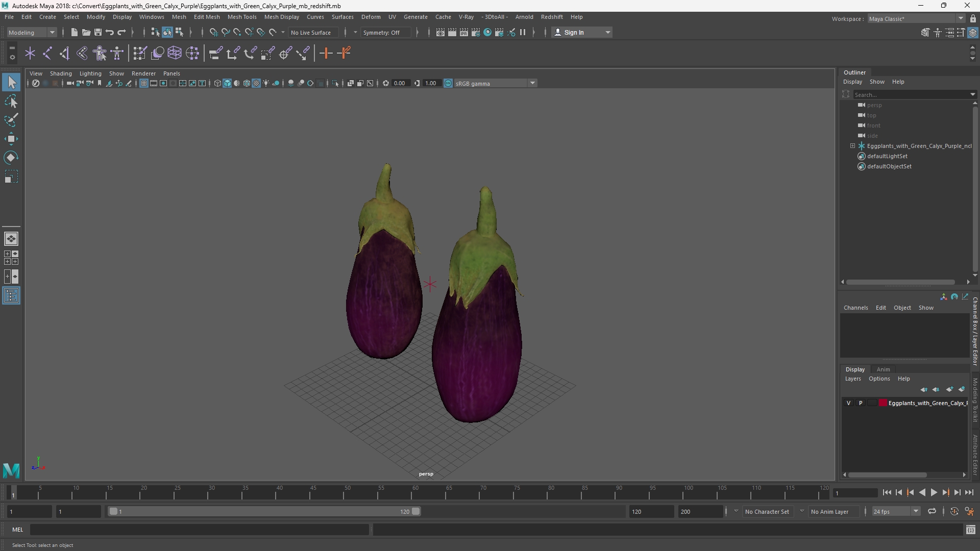Click the Outliner layout icon in sidebar
Image resolution: width=980 pixels, height=551 pixels.
(x=11, y=295)
